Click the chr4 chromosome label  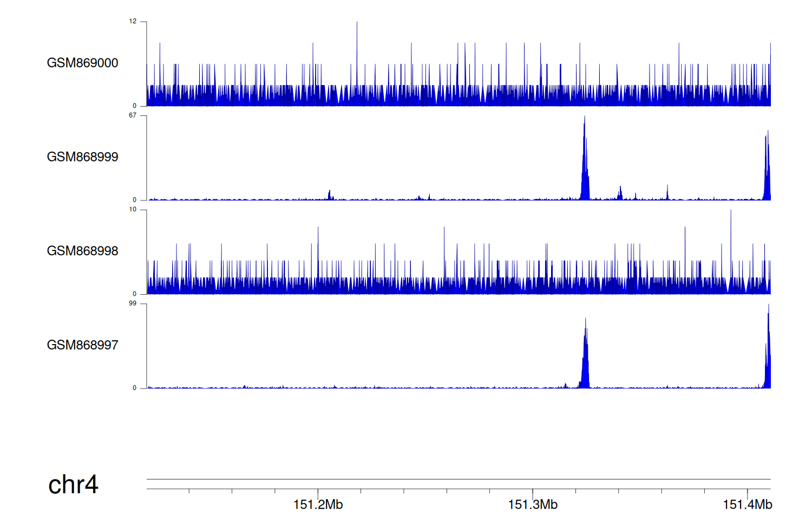(73, 484)
